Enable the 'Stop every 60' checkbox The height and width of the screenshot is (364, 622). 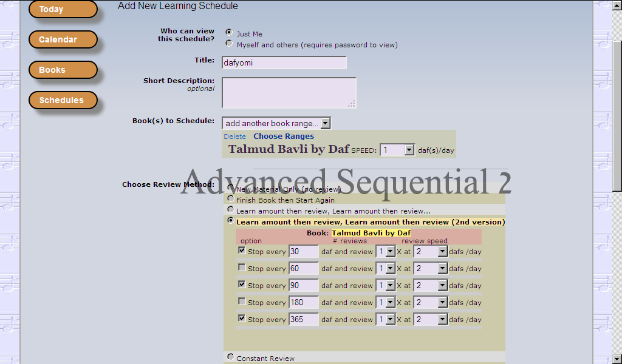click(x=242, y=267)
